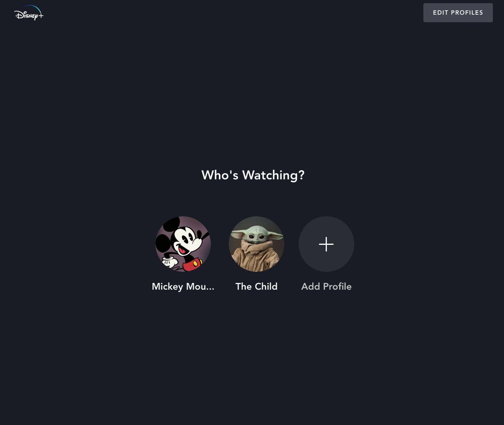This screenshot has height=425, width=504.
Task: Open the Edit Profiles button
Action: 458,13
